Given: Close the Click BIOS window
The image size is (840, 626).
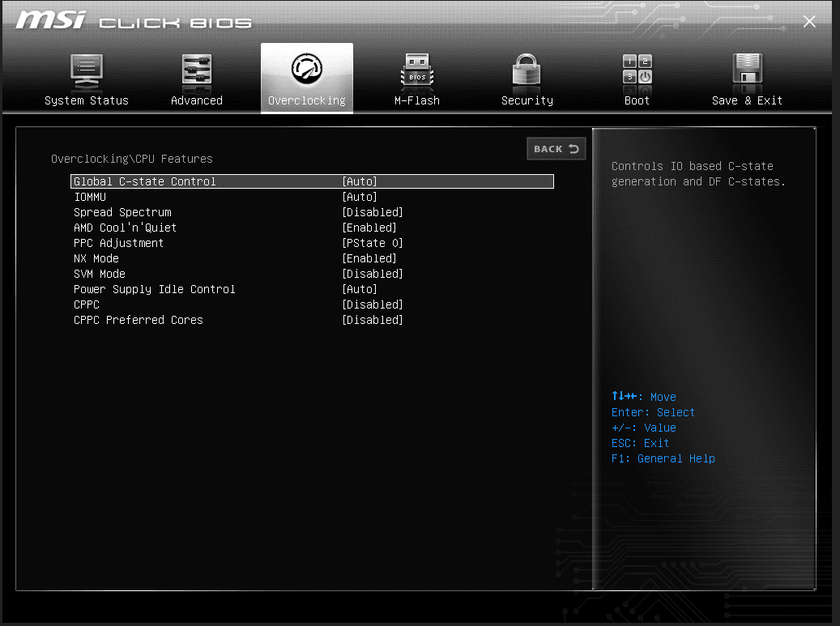Looking at the screenshot, I should (809, 21).
